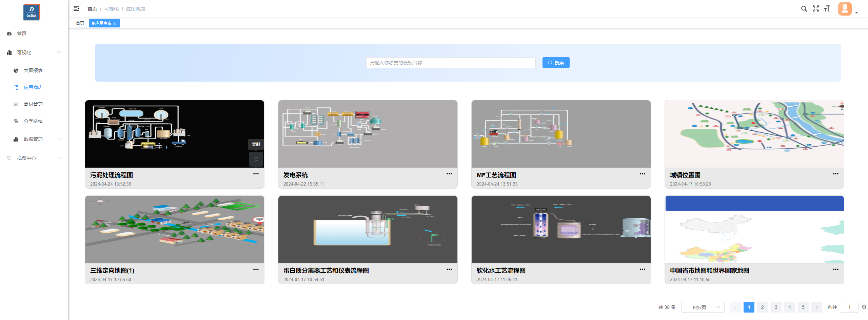868x320 pixels.
Task: Go to pagination page 2
Action: click(763, 307)
